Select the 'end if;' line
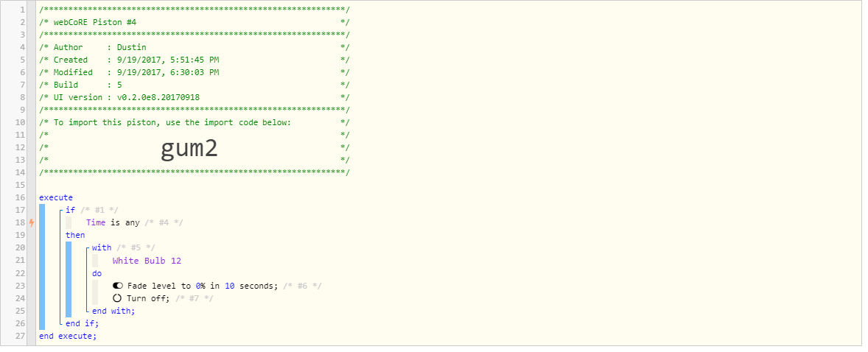 (x=83, y=323)
